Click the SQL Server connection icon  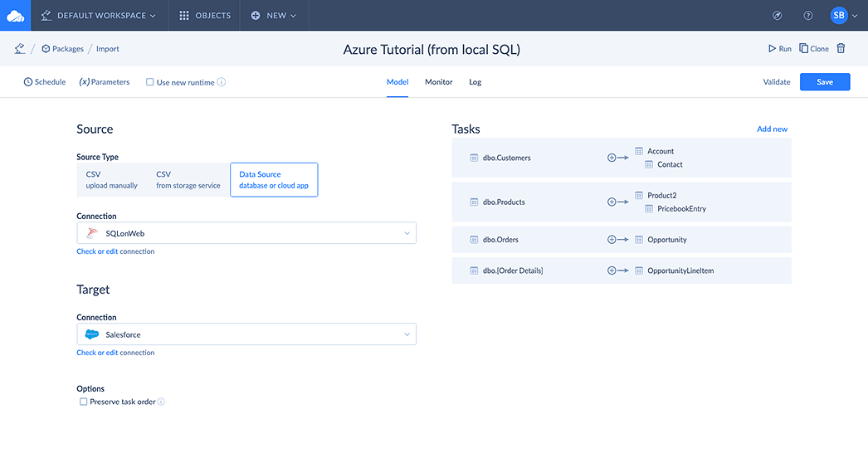click(92, 233)
